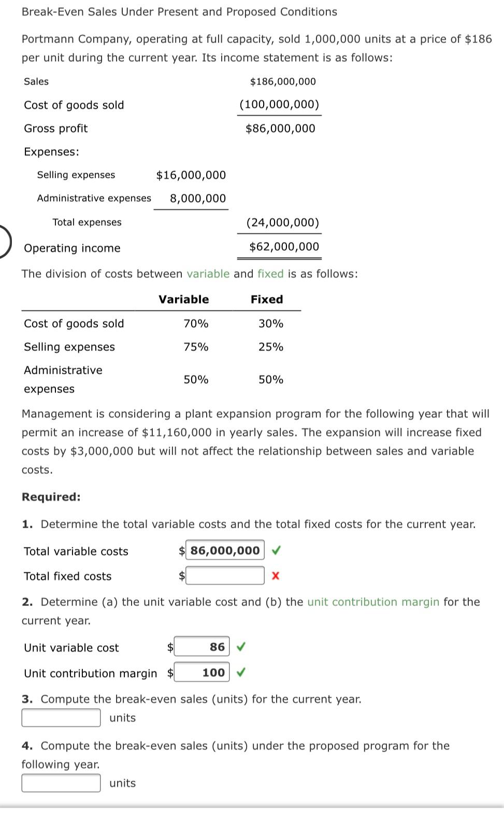Click the checkmark next to Unit contribution margin
Screen dimensions: 504x818
240,672
